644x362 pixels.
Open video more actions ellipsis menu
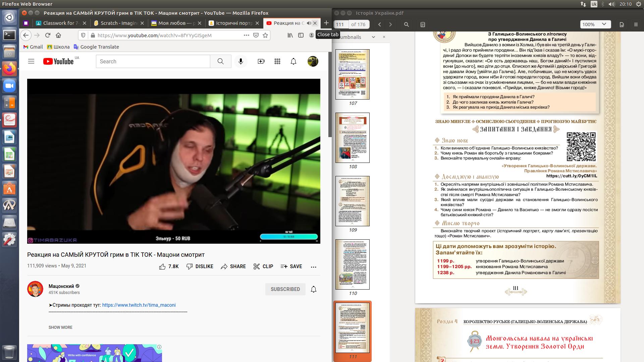(313, 267)
